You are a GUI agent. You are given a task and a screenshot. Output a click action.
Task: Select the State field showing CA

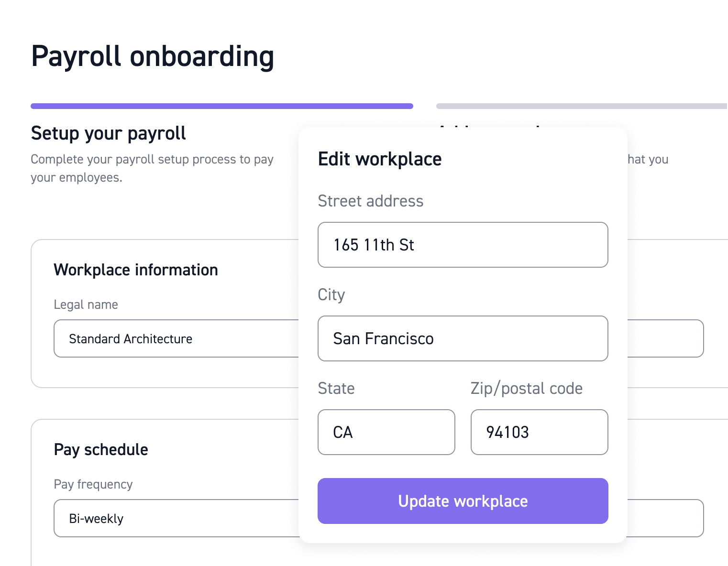tap(386, 432)
